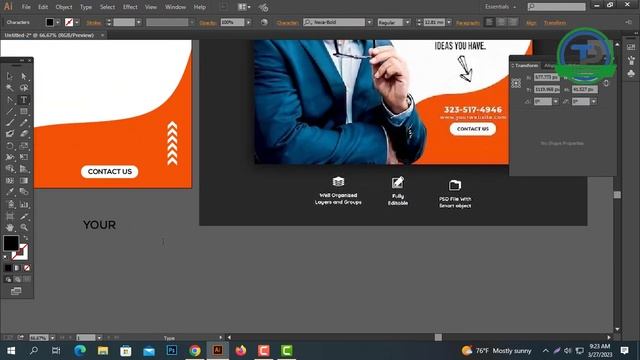Select the Lasso tool
The height and width of the screenshot is (360, 640).
pyautogui.click(x=24, y=88)
